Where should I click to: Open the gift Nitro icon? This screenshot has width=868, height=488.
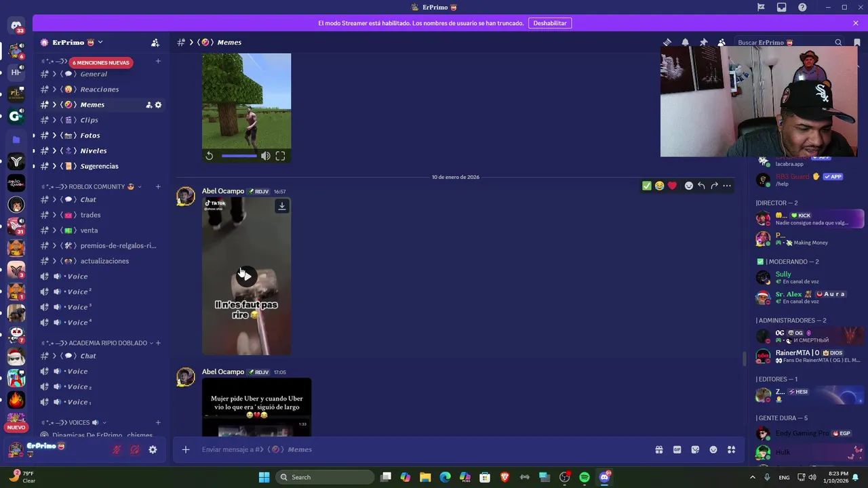pyautogui.click(x=658, y=449)
